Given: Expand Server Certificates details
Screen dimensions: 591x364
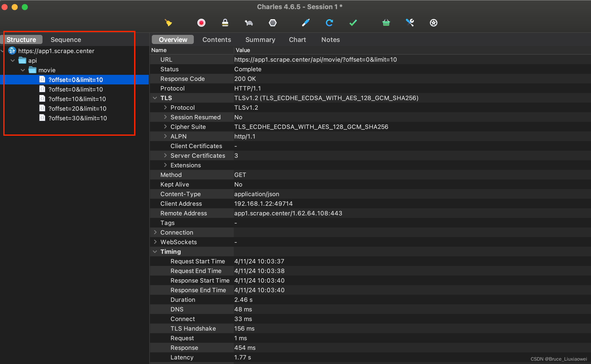Looking at the screenshot, I should (x=165, y=155).
